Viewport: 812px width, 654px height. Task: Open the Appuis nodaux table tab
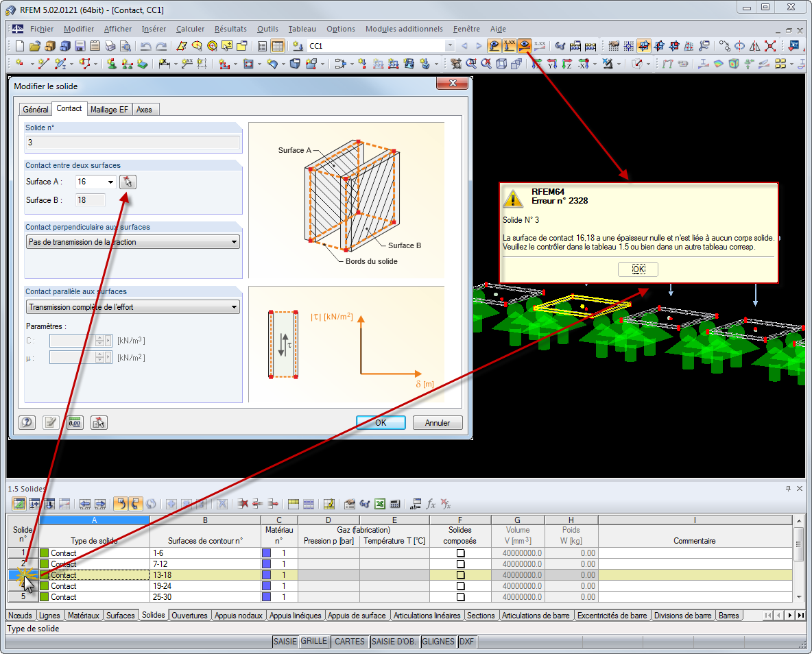tap(238, 615)
